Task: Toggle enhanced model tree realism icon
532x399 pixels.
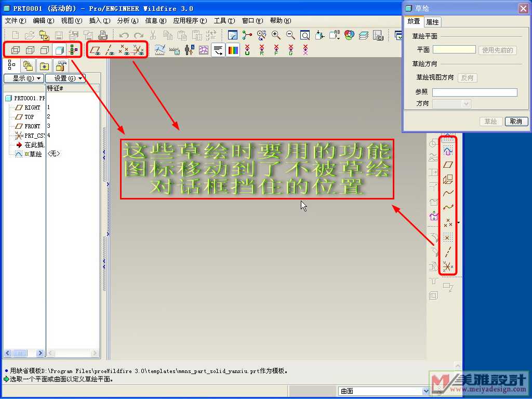Action: 74,50
